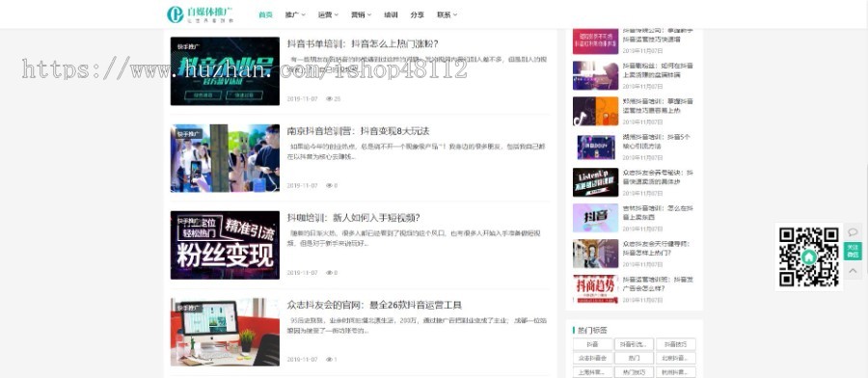The height and width of the screenshot is (378, 868).
Task: Open sidebar post 抖音粉丝 如何在抖音上卖货
Action: [658, 70]
